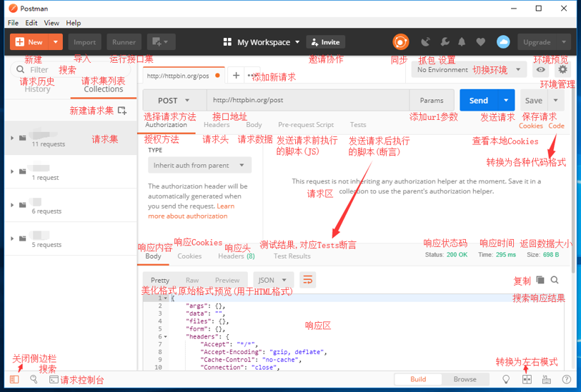Open the View menu

51,23
